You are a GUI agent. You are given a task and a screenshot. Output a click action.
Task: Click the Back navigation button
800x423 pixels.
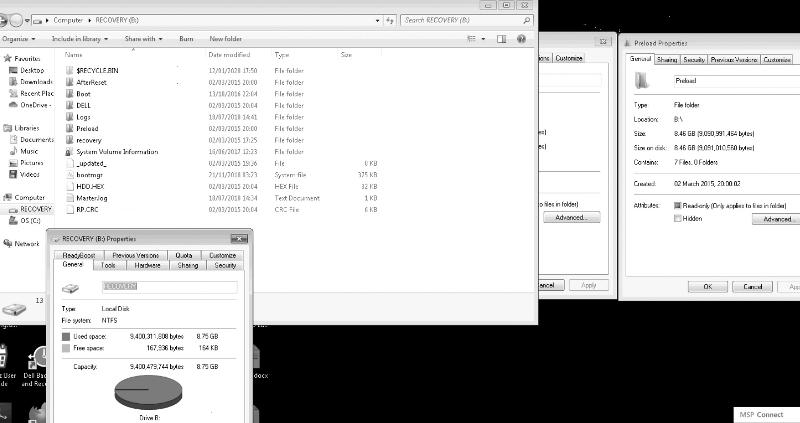(x=2, y=21)
